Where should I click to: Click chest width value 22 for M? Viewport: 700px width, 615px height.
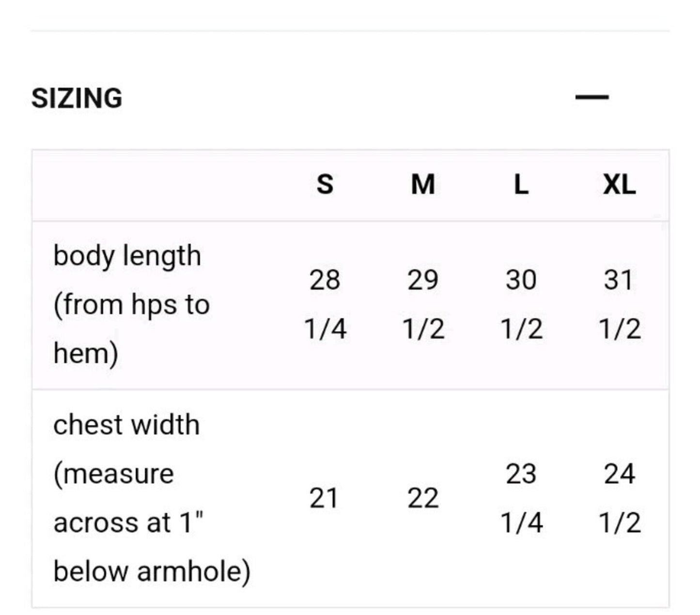[423, 498]
